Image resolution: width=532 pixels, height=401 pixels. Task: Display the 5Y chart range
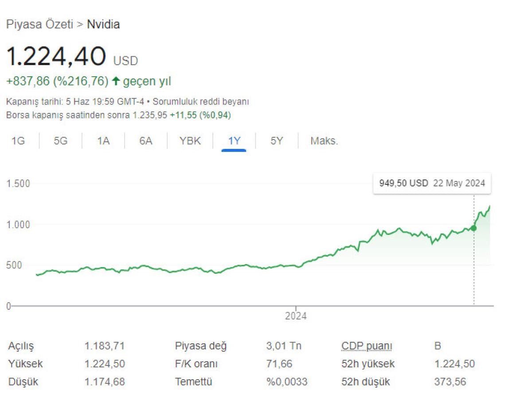(277, 141)
